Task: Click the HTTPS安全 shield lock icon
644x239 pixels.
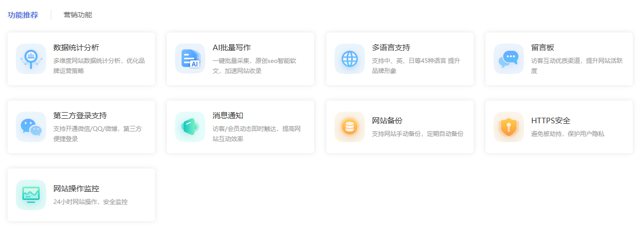Action: [509, 126]
